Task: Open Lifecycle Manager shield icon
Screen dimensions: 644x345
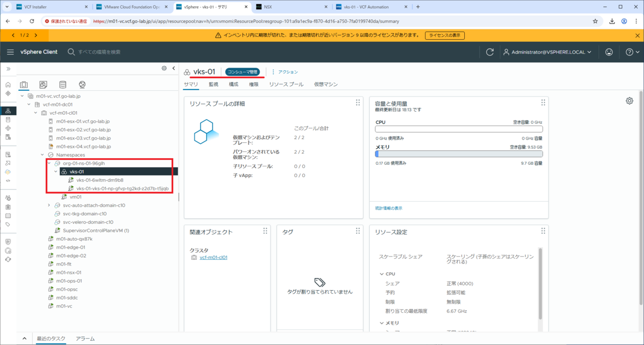Action: (x=8, y=242)
